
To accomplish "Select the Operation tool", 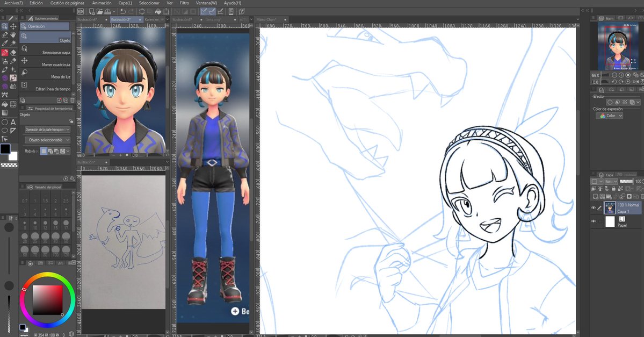I will (x=4, y=26).
